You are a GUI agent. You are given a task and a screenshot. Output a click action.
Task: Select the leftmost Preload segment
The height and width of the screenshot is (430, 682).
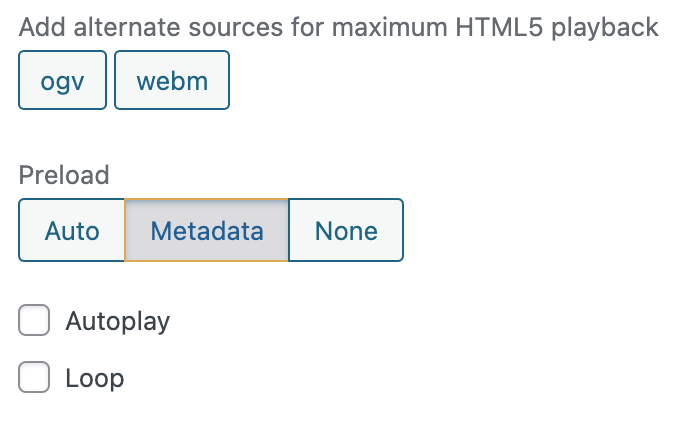point(72,231)
